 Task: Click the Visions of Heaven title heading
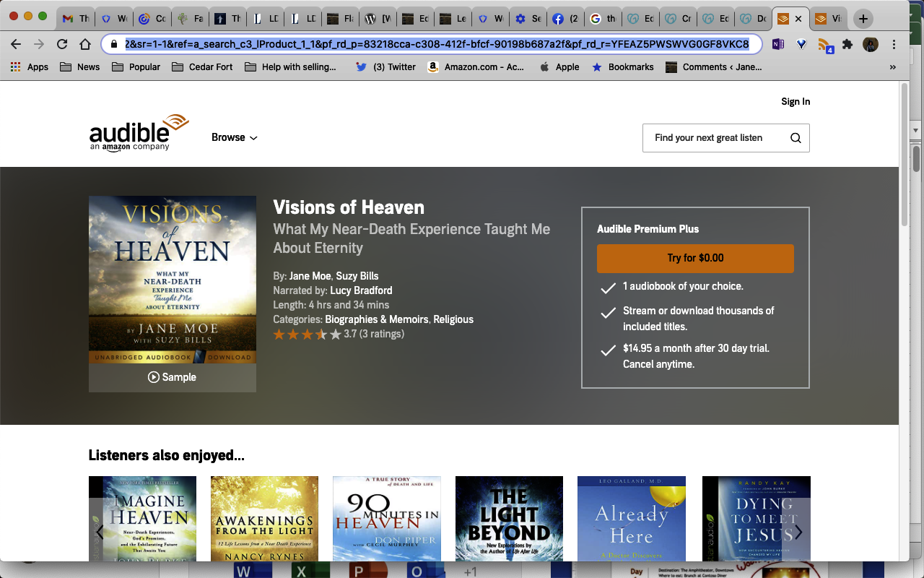coord(349,207)
